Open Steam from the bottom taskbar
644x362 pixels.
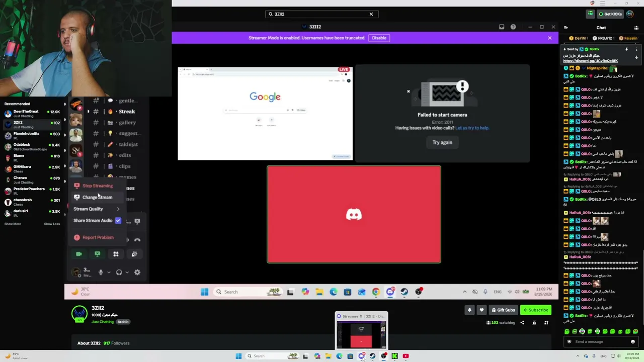tap(372, 356)
